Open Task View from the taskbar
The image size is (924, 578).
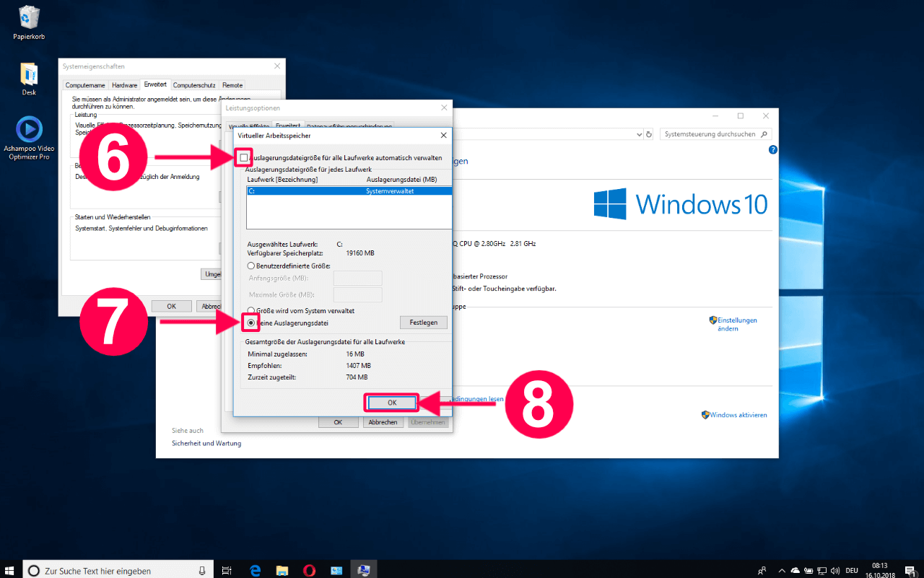[226, 570]
